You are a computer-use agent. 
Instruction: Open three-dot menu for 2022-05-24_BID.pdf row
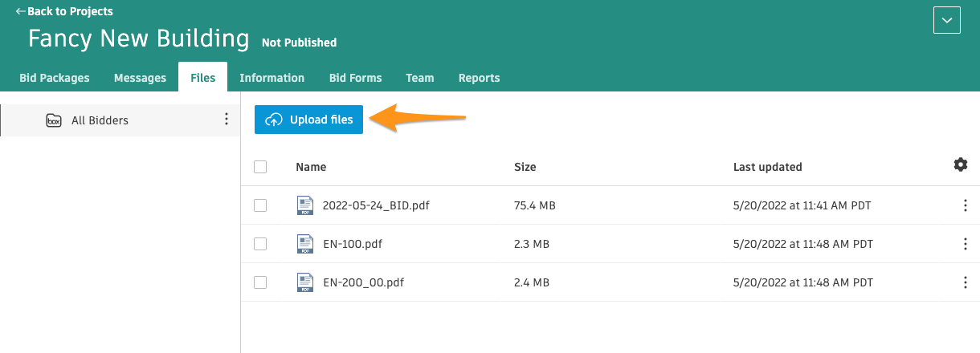tap(965, 205)
